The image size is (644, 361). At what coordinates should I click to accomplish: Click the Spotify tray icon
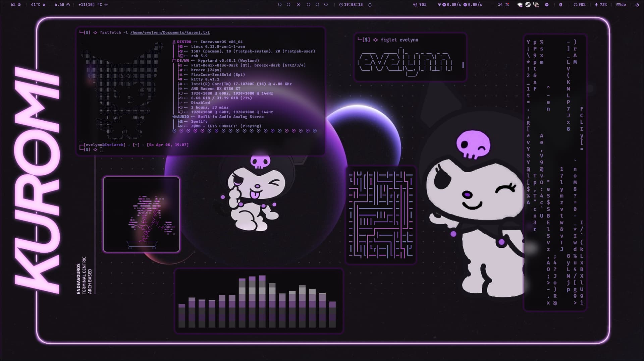546,5
